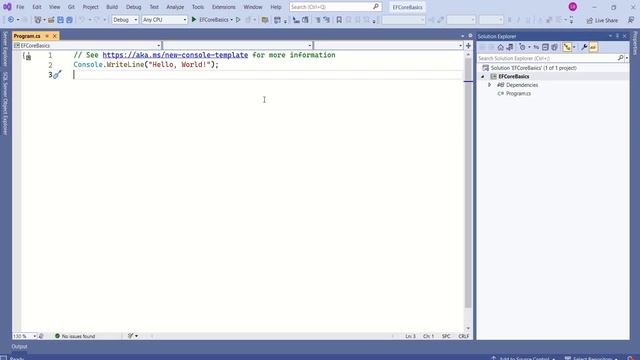Click the New Project toolbar icon
The width and height of the screenshot is (640, 360).
click(x=38, y=20)
